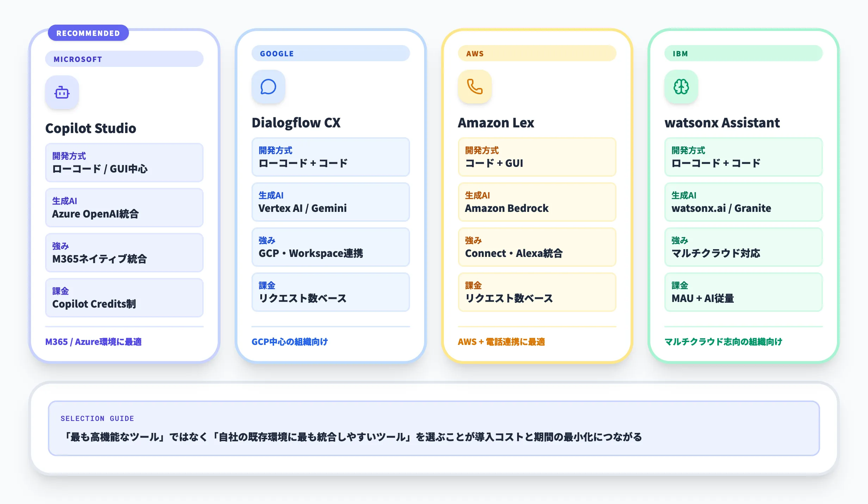This screenshot has width=868, height=504.
Task: Click the AWS vendor badge
Action: tap(537, 53)
